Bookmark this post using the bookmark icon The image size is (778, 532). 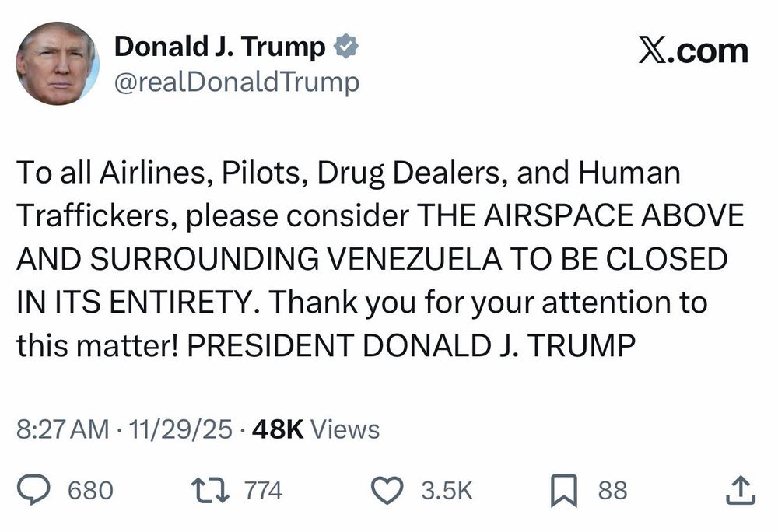click(x=563, y=490)
